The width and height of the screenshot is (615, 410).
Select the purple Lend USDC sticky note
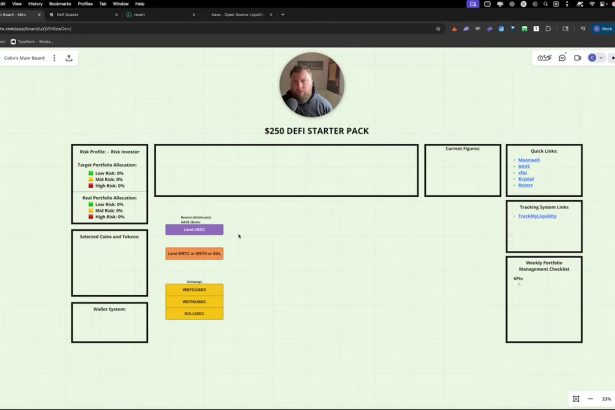[x=194, y=230]
